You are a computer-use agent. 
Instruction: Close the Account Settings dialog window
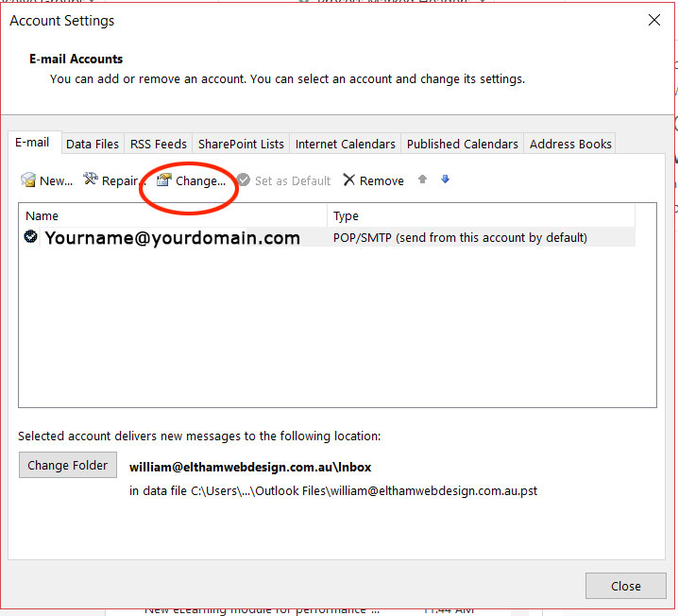point(654,21)
